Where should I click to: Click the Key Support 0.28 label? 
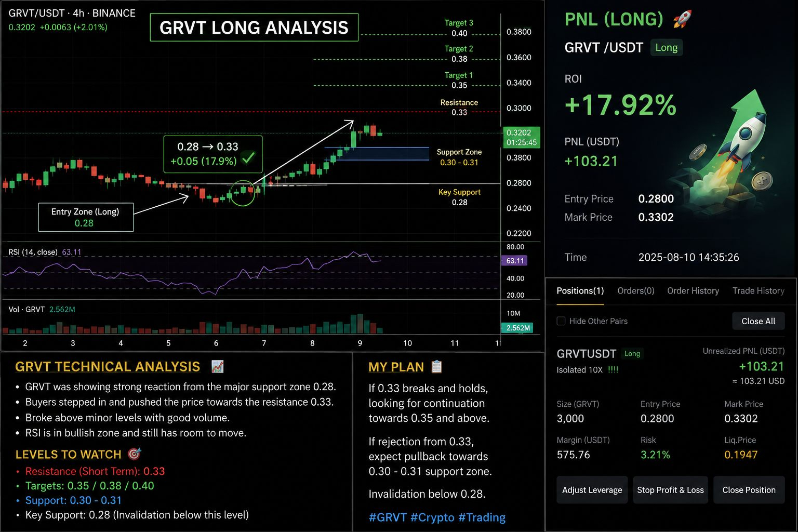pyautogui.click(x=459, y=197)
